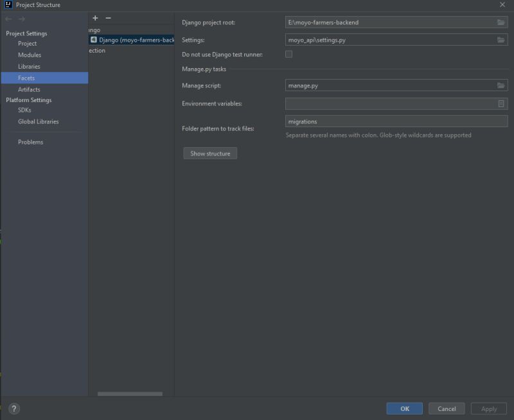The height and width of the screenshot is (420, 514).
Task: Select Modules under Project Settings
Action: pos(30,55)
